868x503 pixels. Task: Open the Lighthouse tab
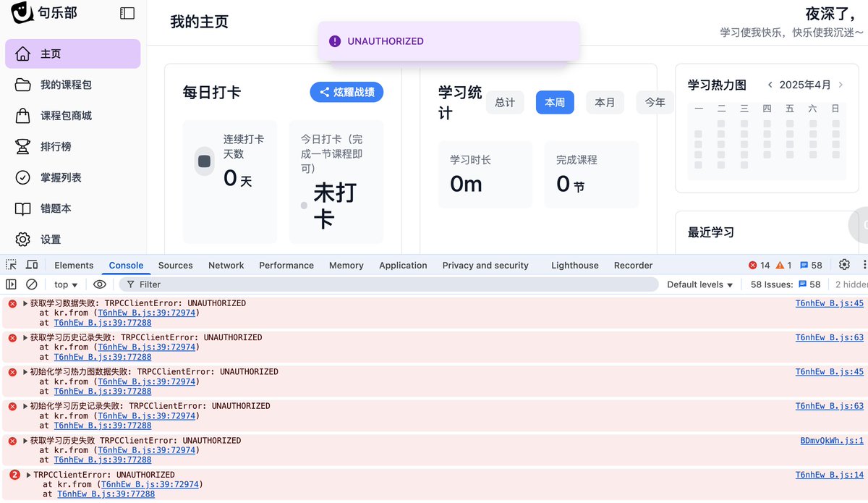click(x=575, y=266)
